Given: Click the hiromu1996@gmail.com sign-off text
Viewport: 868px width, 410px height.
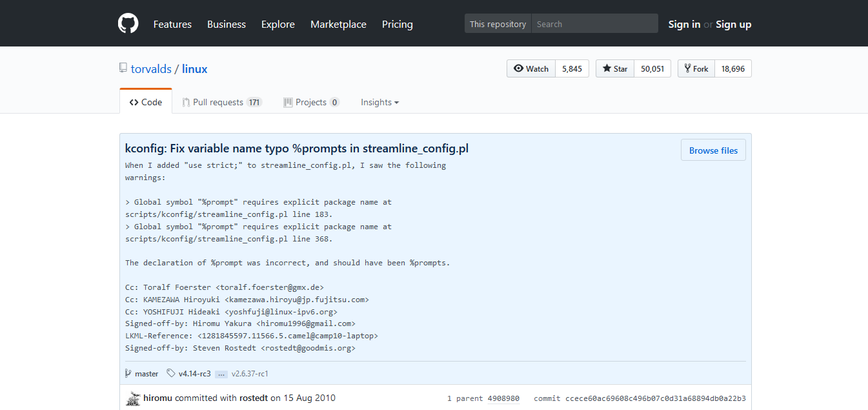Looking at the screenshot, I should pyautogui.click(x=306, y=324).
